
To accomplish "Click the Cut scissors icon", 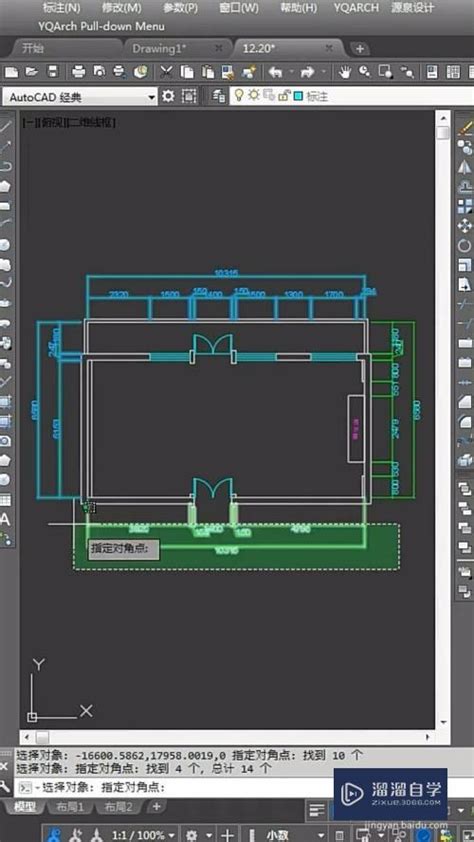I will [166, 72].
